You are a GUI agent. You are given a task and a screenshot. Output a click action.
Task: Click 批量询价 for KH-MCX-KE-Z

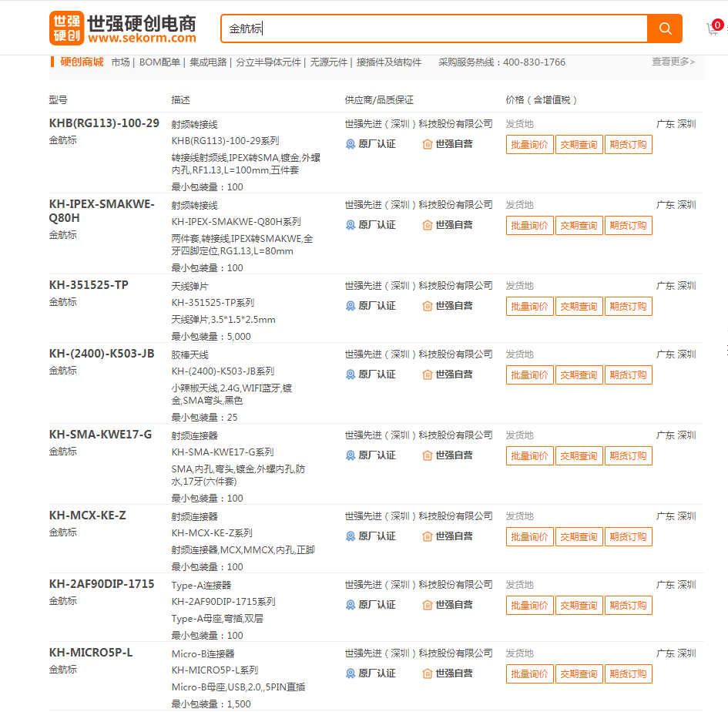pos(530,536)
